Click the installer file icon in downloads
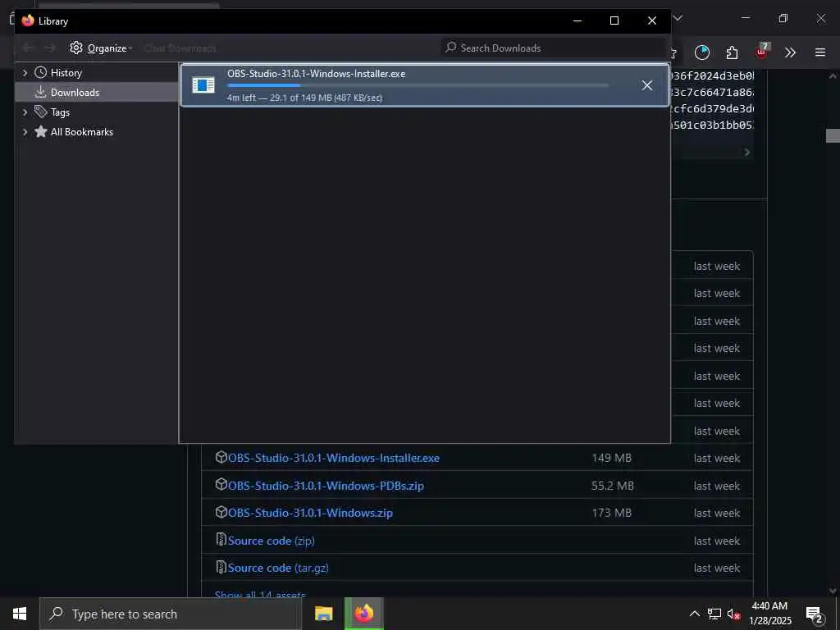This screenshot has height=630, width=840. (x=203, y=84)
